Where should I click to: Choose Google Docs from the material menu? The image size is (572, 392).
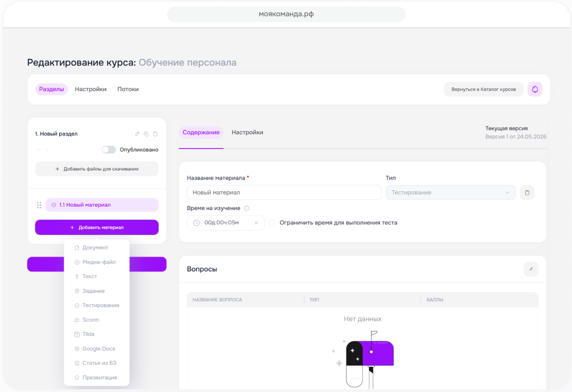[x=97, y=349]
